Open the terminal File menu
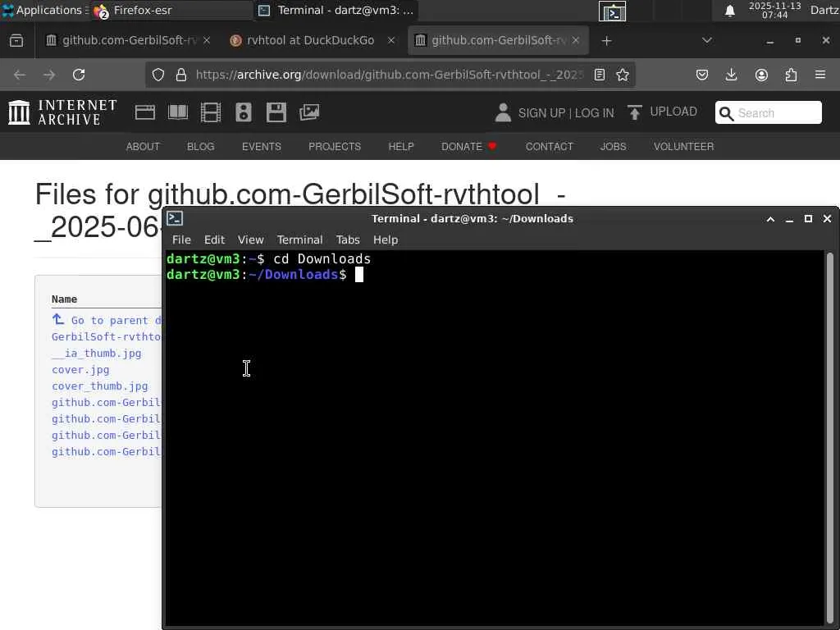 (x=181, y=240)
